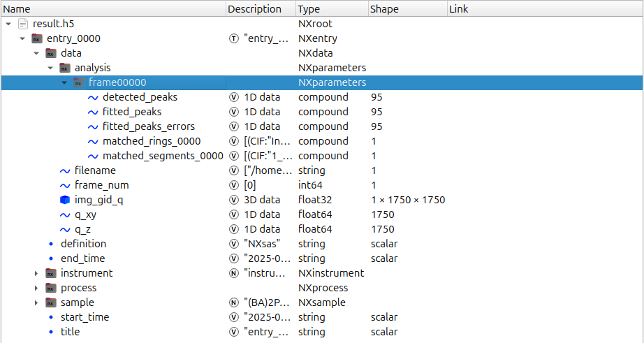Click the q_xy curve icon

tap(65, 215)
